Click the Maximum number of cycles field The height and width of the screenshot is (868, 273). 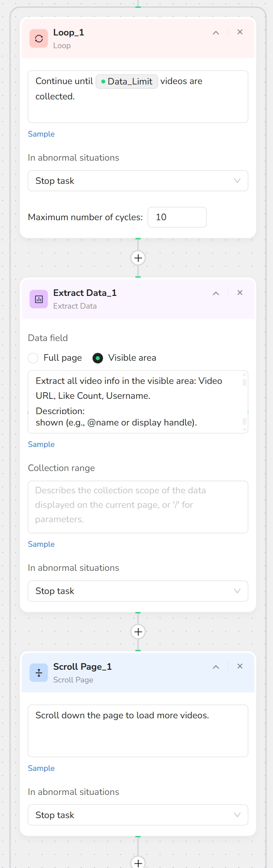tap(177, 217)
